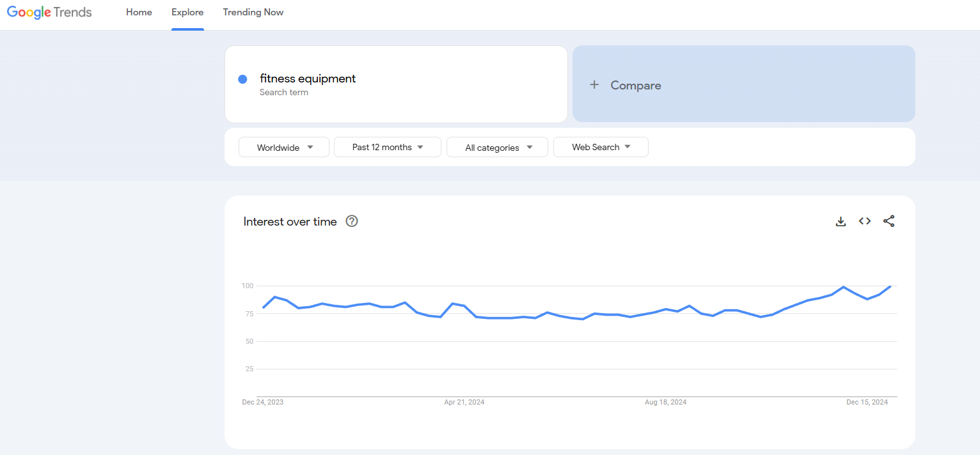Open the Worldwide region dropdown
The width and height of the screenshot is (980, 455).
[284, 147]
